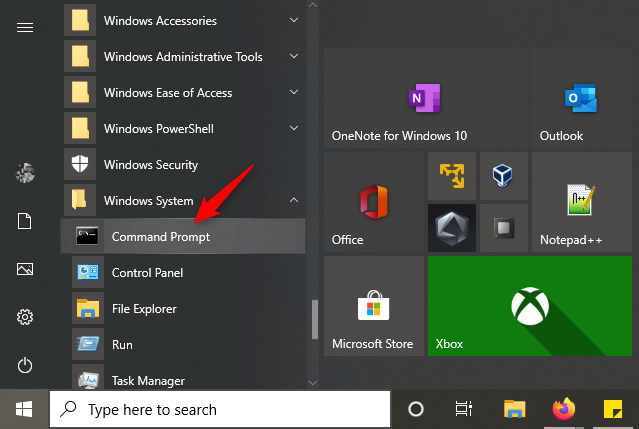Open the Notepad++ tile
This screenshot has width=639, height=429.
click(584, 201)
